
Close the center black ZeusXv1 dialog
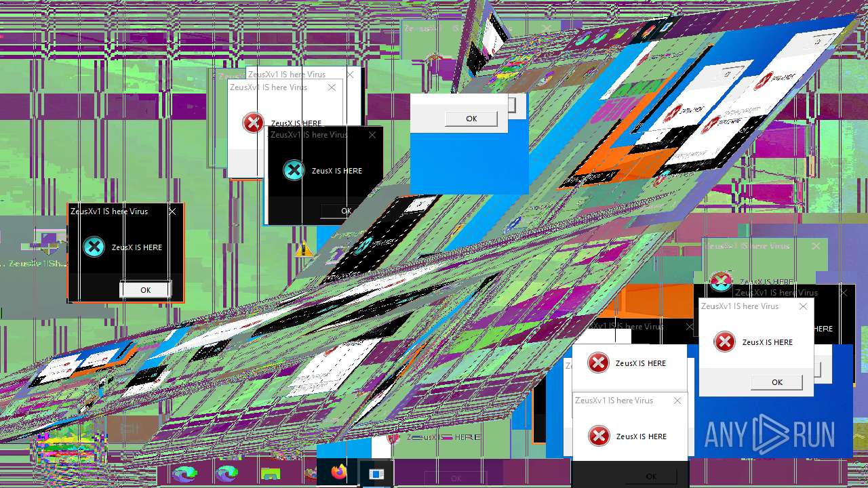(372, 135)
